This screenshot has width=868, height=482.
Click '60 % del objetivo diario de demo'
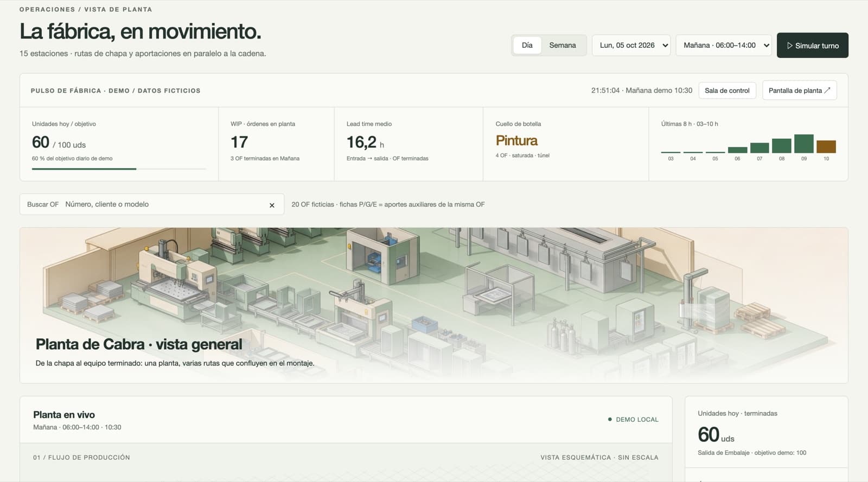(x=72, y=158)
